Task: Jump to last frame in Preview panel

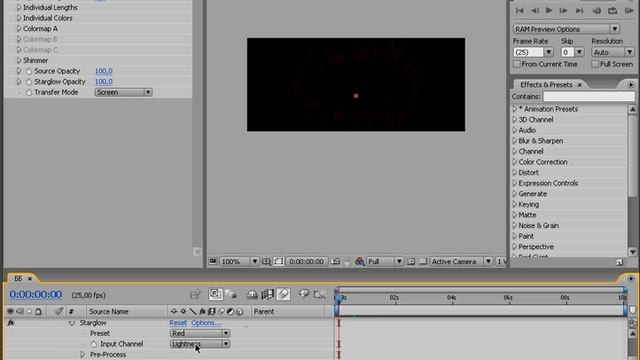Action: point(579,11)
